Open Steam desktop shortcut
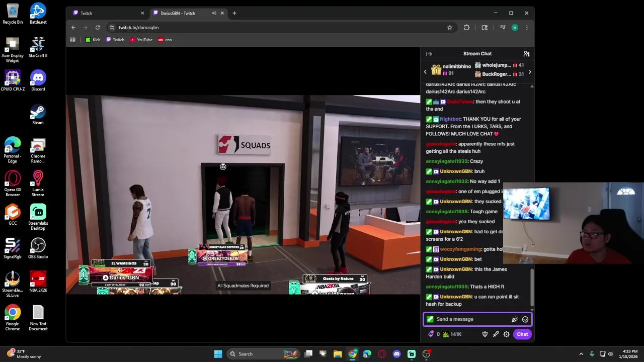Screen dimensions: 644x362 (x=38, y=115)
